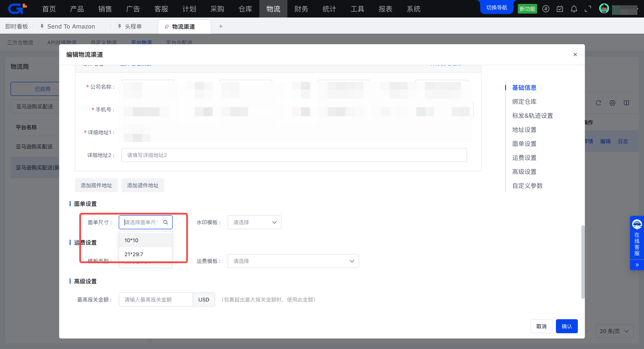Image resolution: width=644 pixels, height=349 pixels.
Task: Click the search icon in label size field
Action: point(166,222)
